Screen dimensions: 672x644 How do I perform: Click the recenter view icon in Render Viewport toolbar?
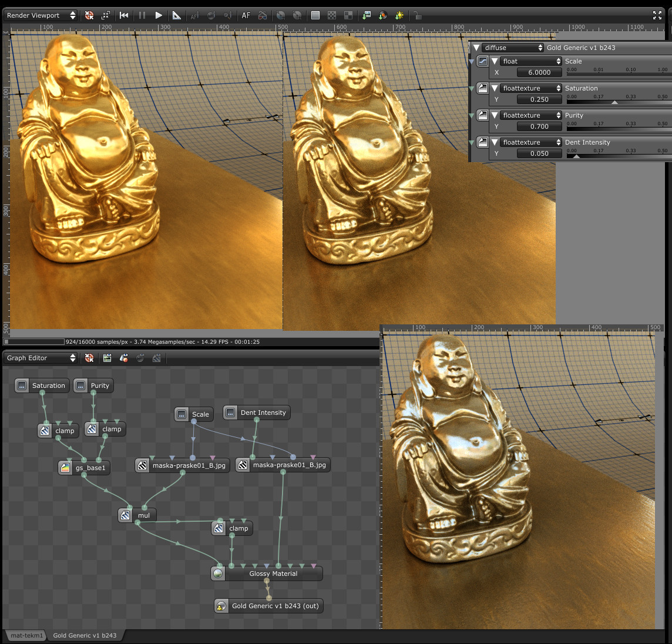89,15
